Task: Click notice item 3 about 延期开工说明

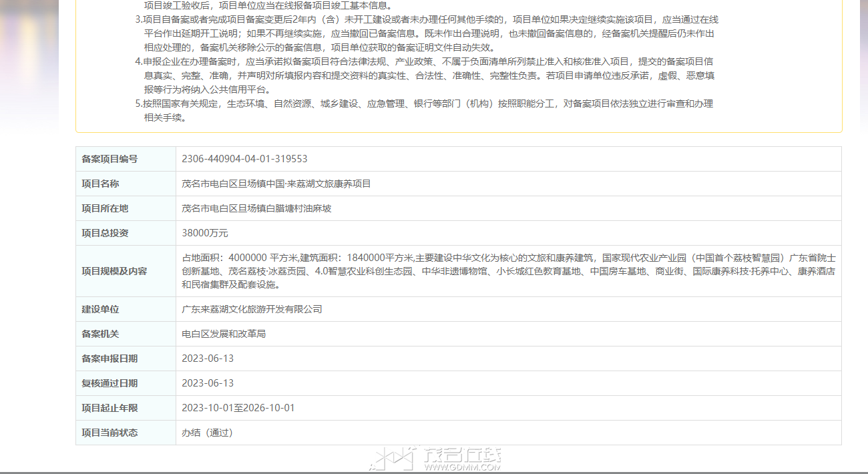Action: pos(426,33)
